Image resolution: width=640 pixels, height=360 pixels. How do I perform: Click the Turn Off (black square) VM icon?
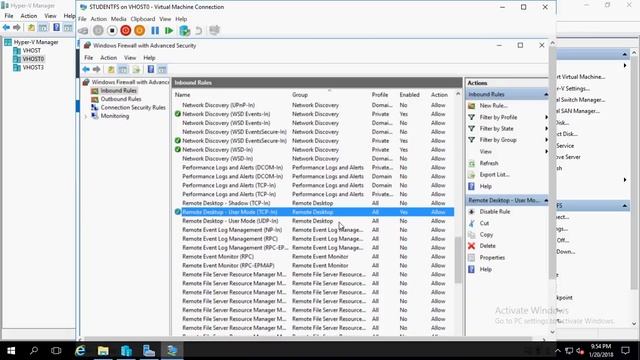[112, 31]
